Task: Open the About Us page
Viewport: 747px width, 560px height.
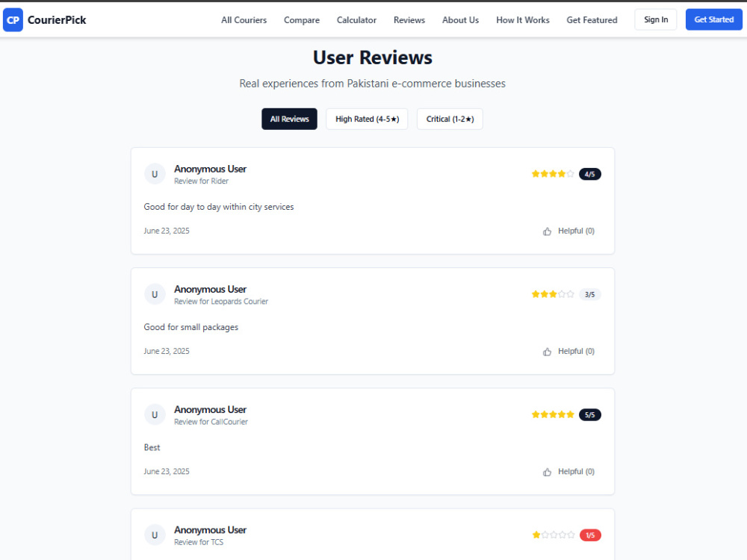Action: pos(460,20)
